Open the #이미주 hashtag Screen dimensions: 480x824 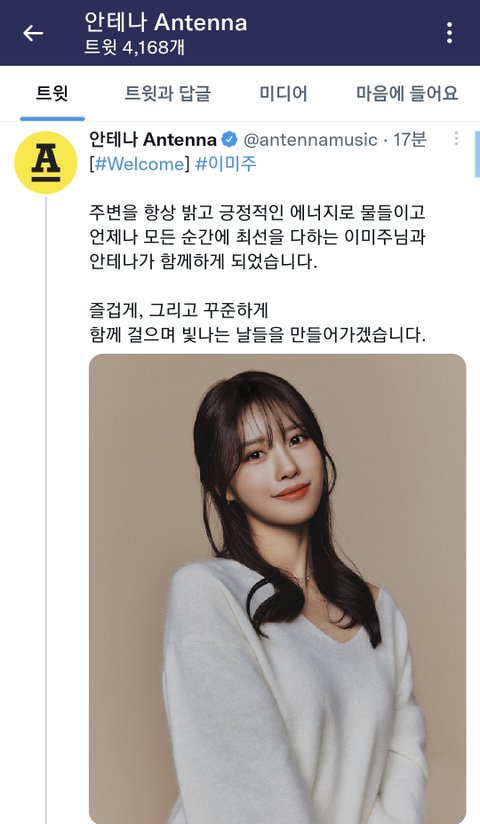(226, 164)
